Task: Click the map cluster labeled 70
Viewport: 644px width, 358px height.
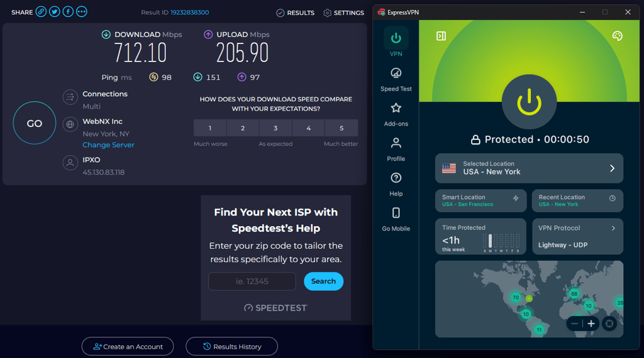Action: click(x=516, y=297)
